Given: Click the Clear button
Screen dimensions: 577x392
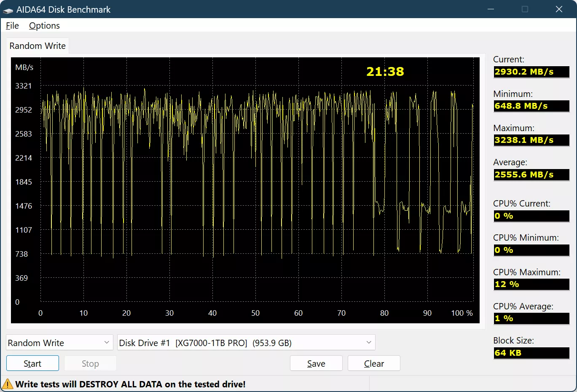Looking at the screenshot, I should 374,363.
